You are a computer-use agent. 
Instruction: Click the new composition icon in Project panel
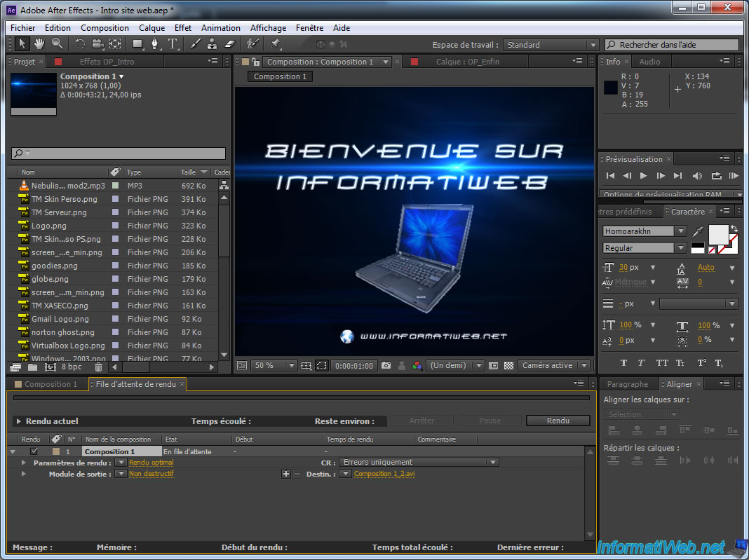tap(50, 367)
